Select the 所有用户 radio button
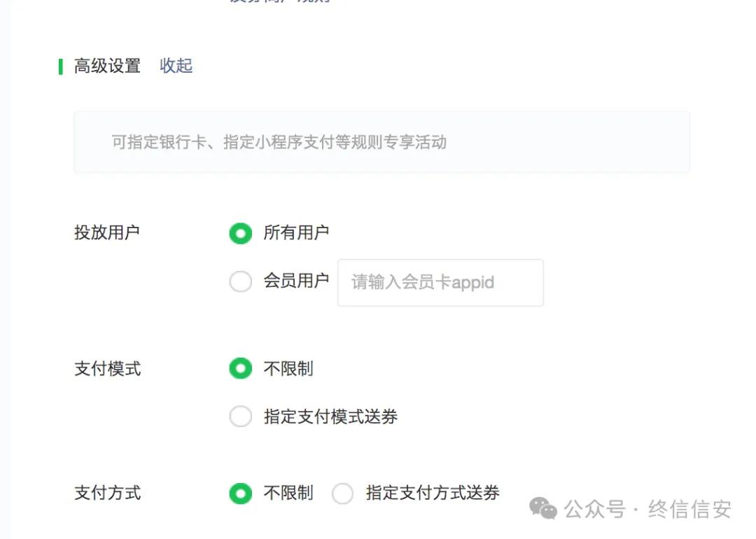This screenshot has width=756, height=539. (240, 233)
